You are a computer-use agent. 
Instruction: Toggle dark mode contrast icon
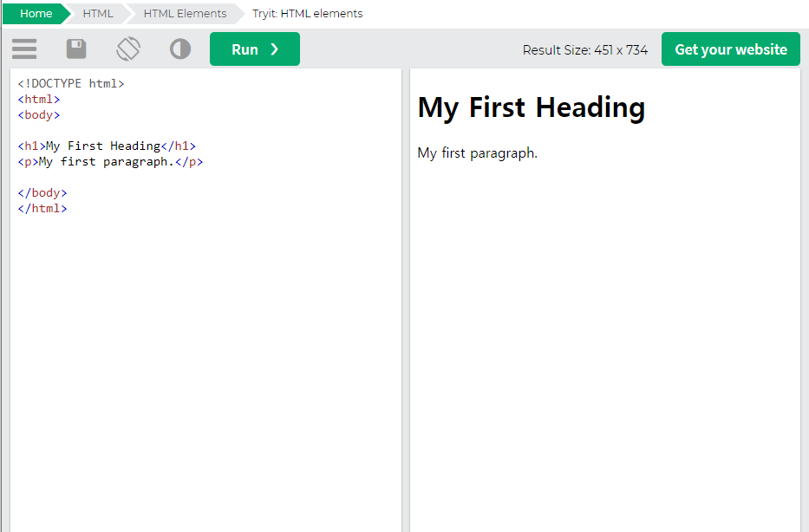[x=180, y=49]
